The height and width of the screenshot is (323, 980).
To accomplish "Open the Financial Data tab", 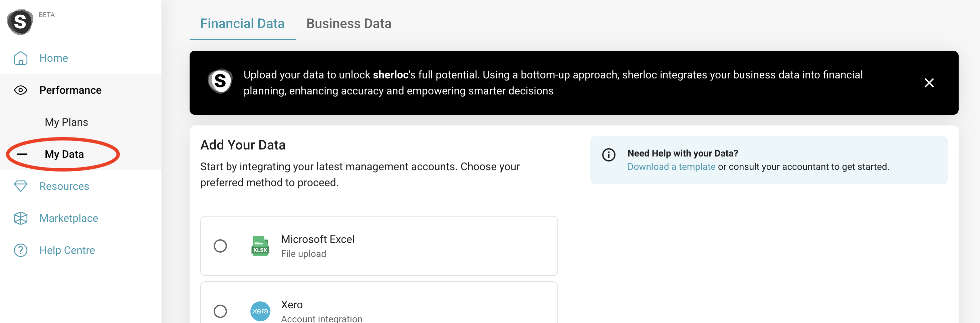I will coord(242,24).
